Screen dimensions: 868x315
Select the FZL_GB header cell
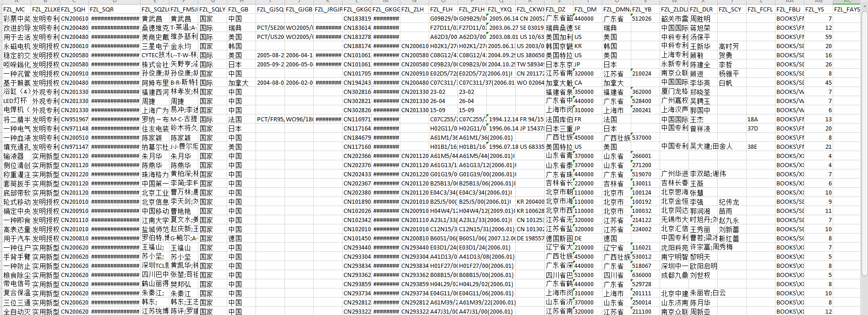(x=241, y=9)
